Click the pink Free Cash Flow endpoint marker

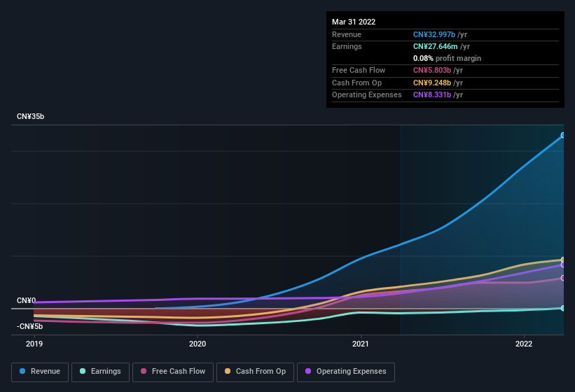[x=563, y=278]
